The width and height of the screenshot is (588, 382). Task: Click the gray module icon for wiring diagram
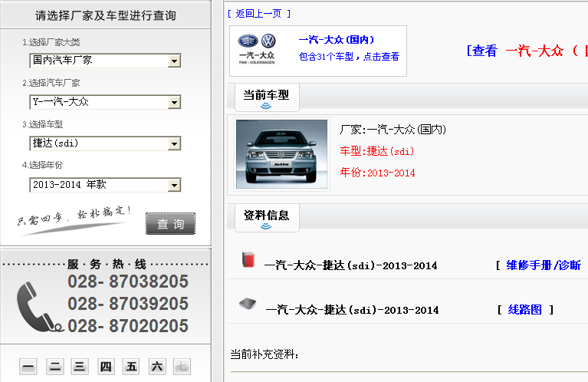point(248,303)
